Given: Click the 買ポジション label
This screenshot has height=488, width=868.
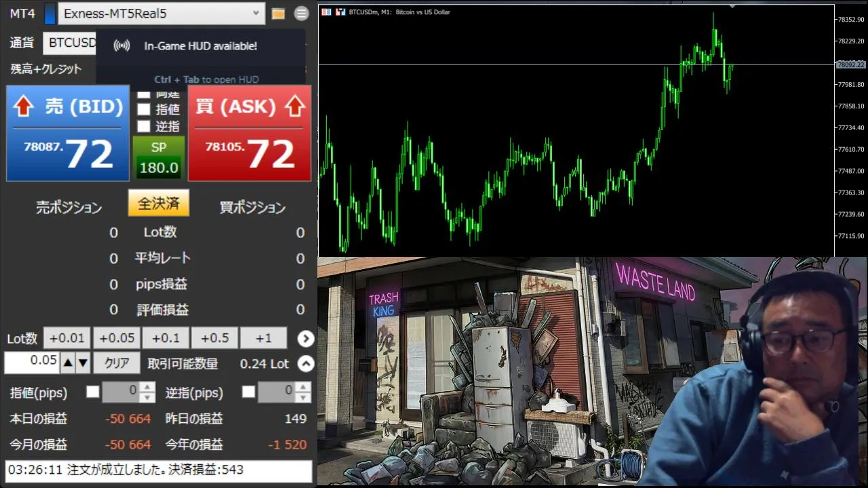Looking at the screenshot, I should coord(252,207).
